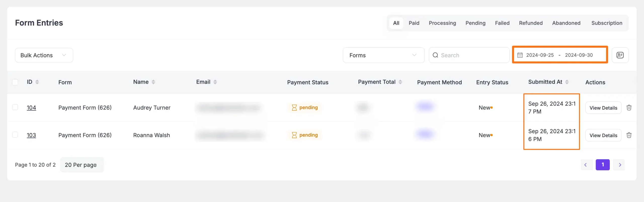Check the box for entry 103
The image size is (644, 202).
(15, 135)
